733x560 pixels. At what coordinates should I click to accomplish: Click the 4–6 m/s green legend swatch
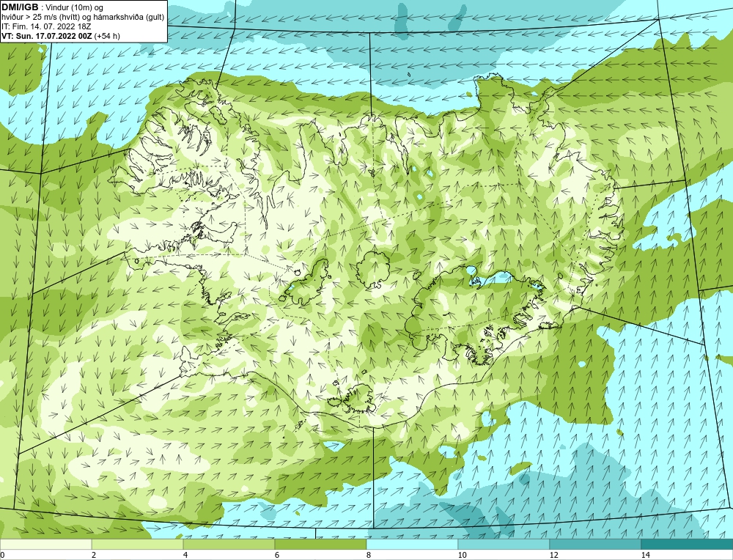[x=229, y=544]
